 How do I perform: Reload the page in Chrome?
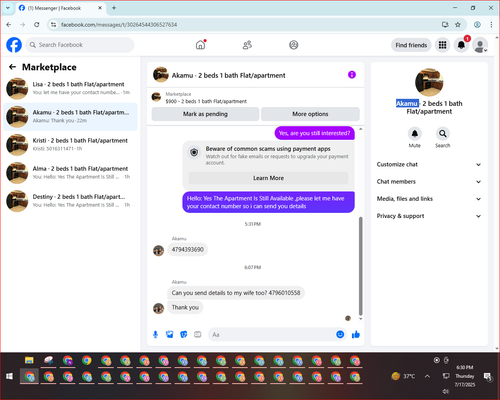37,24
